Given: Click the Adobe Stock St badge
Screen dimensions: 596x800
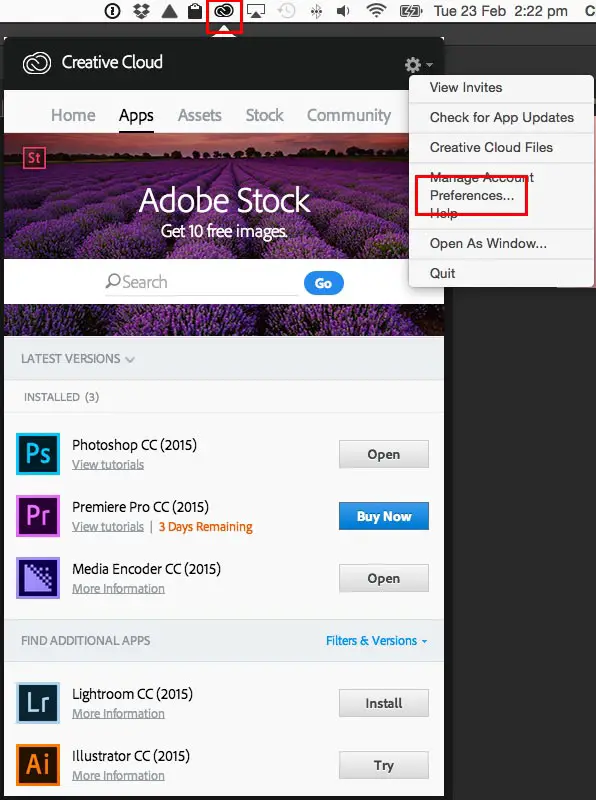Looking at the screenshot, I should pos(34,158).
